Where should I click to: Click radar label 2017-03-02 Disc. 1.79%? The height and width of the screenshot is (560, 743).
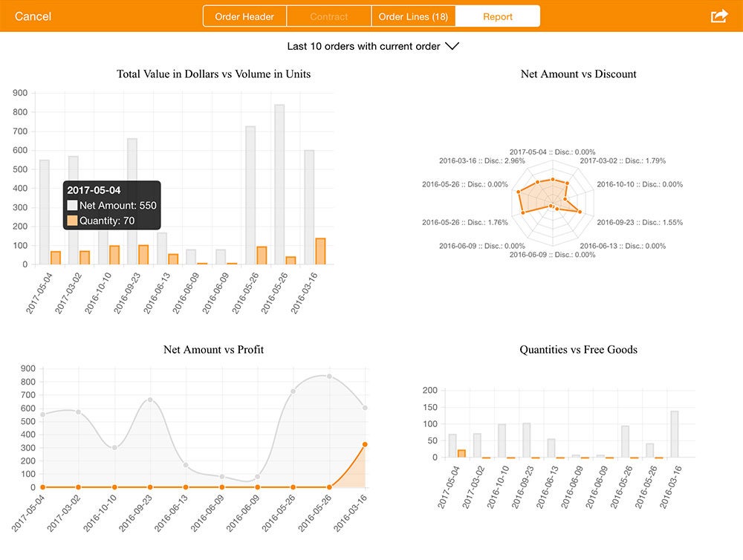[623, 160]
